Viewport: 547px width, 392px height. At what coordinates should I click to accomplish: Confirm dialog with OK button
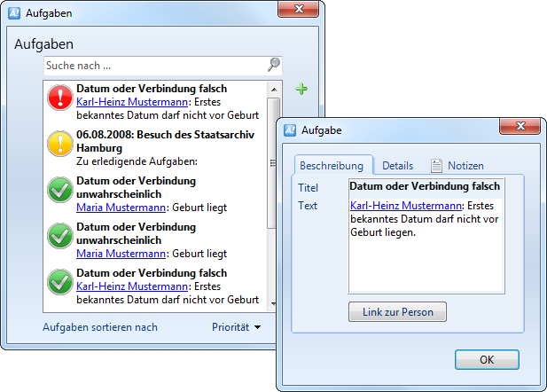(487, 360)
